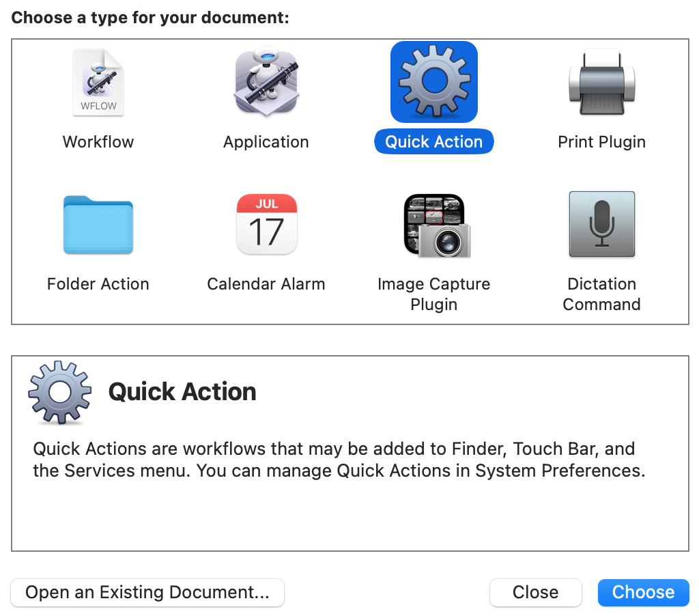
Task: Select the Application robot icon
Action: click(x=266, y=82)
